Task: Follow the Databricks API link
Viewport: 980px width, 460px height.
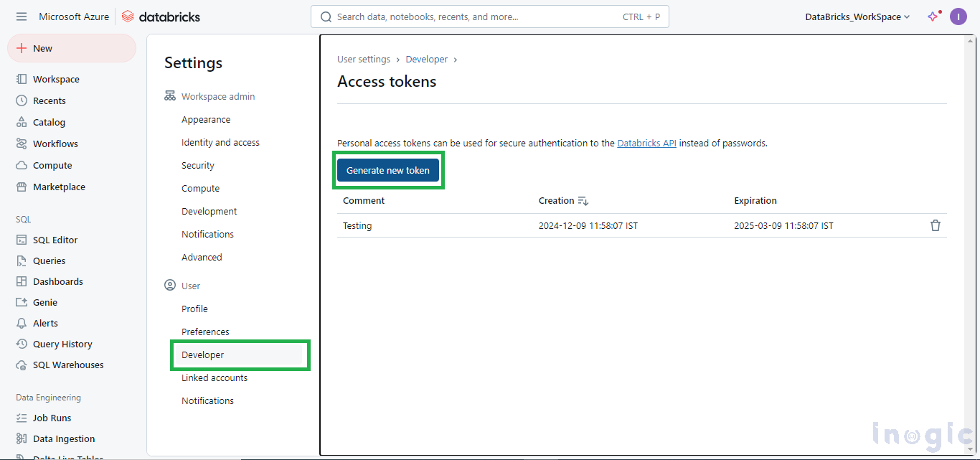Action: tap(646, 143)
